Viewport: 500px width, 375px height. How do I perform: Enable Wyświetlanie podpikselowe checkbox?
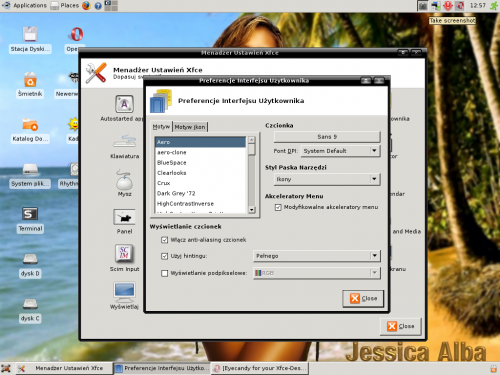click(x=164, y=273)
